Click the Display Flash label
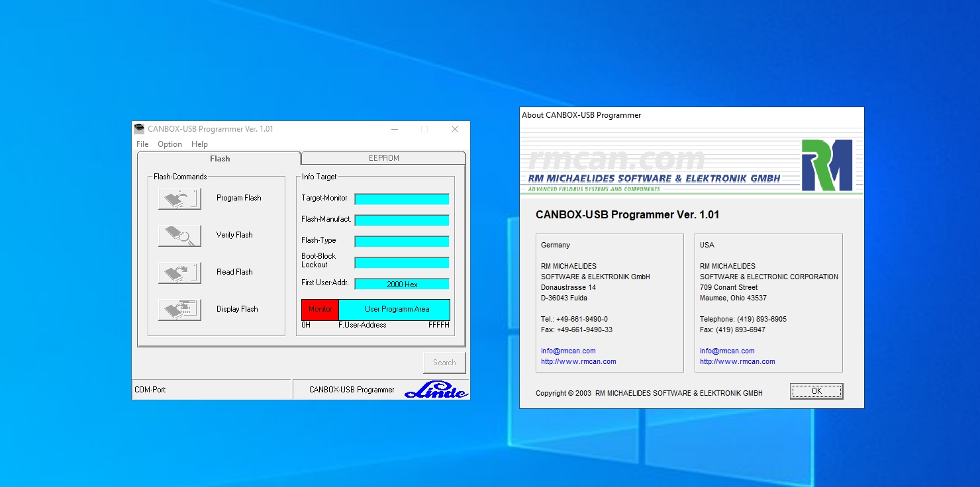Image resolution: width=980 pixels, height=487 pixels. pyautogui.click(x=237, y=309)
